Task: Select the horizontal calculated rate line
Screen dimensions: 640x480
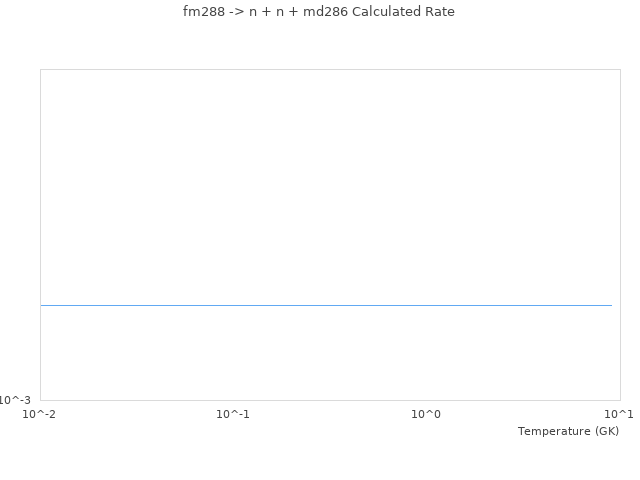Action: [326, 305]
